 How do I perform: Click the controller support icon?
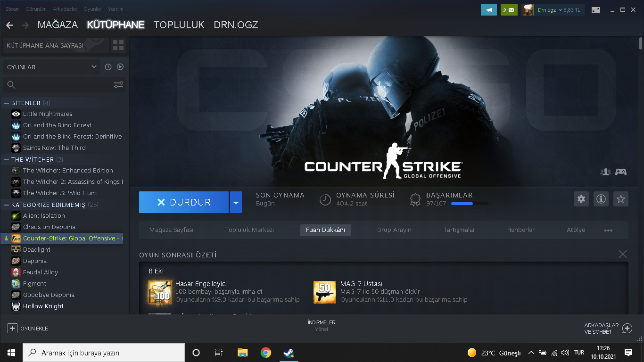coord(621,172)
